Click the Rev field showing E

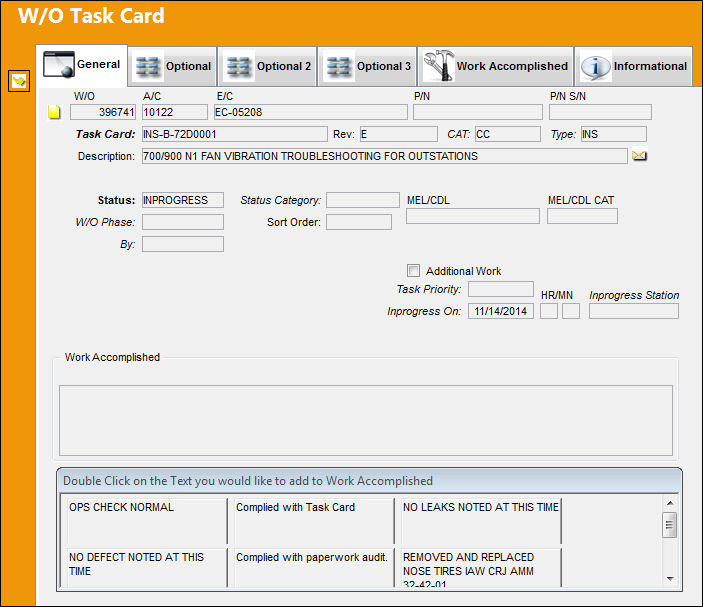399,134
